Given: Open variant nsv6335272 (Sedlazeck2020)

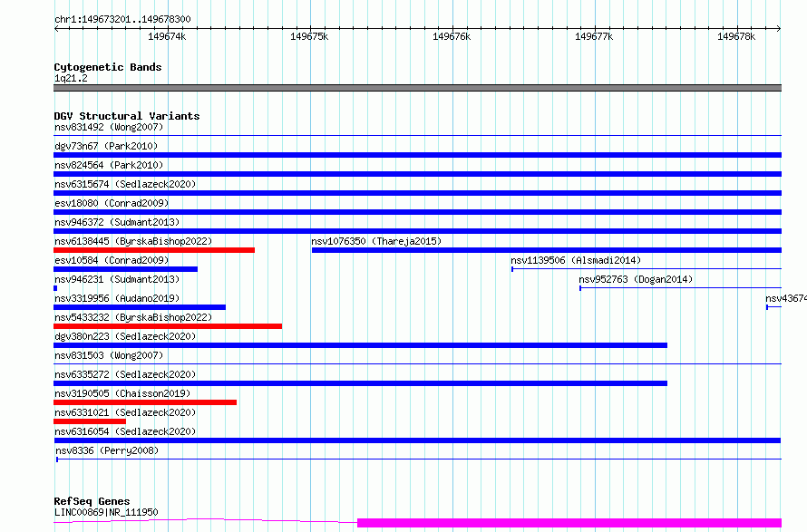Looking at the screenshot, I should [x=125, y=374].
